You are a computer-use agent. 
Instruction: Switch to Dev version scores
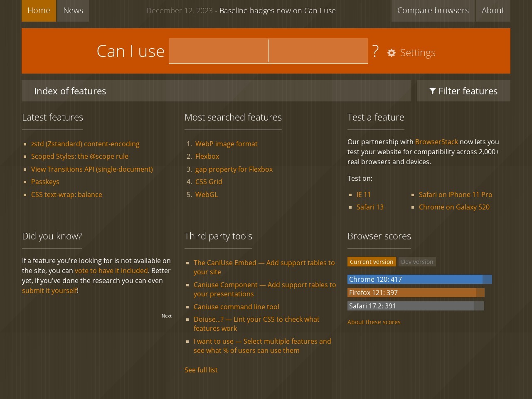pos(417,262)
